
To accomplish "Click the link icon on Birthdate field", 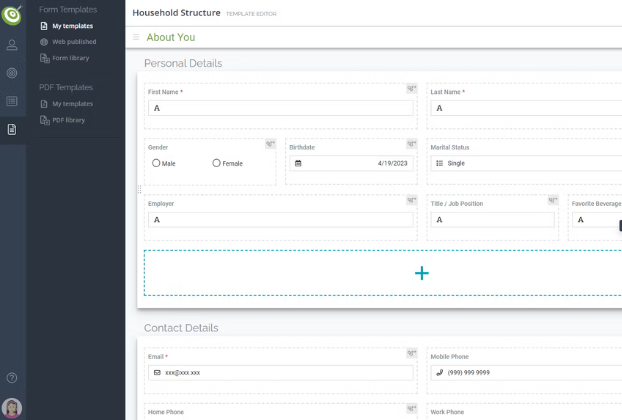I will coord(412,144).
